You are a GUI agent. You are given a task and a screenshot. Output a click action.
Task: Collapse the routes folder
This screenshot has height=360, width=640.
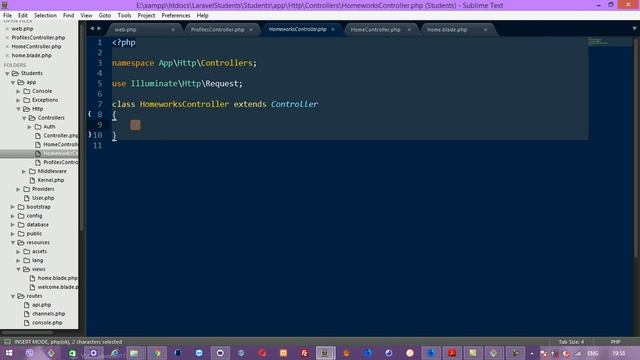pyautogui.click(x=13, y=296)
